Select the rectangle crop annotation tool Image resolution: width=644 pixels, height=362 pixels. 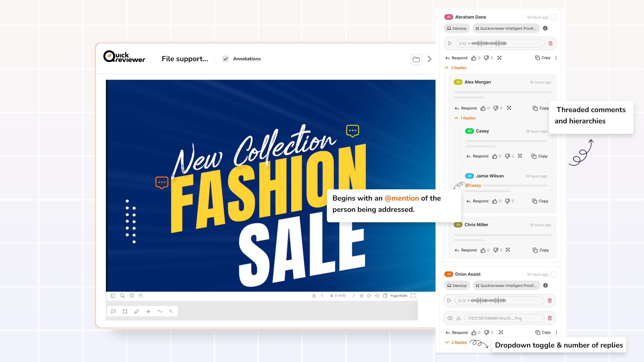(x=125, y=311)
